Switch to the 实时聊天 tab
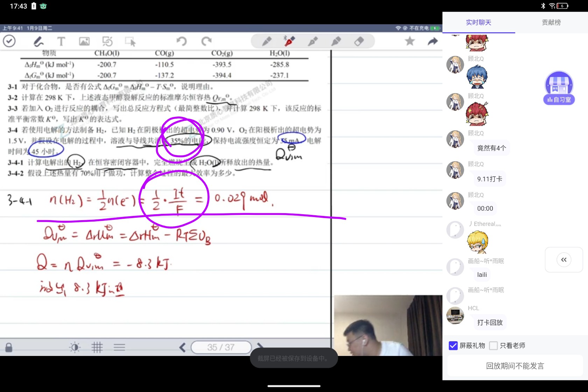Screen dimensions: 588x392 (x=478, y=22)
